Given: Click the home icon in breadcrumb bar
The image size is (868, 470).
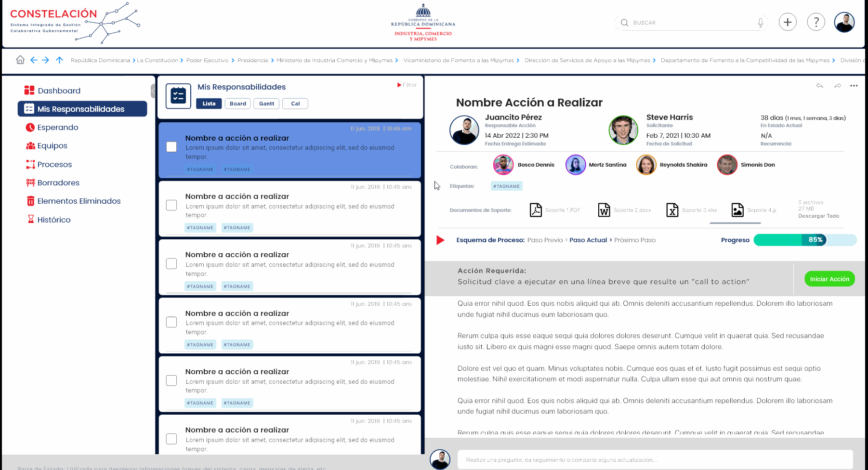Looking at the screenshot, I should [20, 60].
